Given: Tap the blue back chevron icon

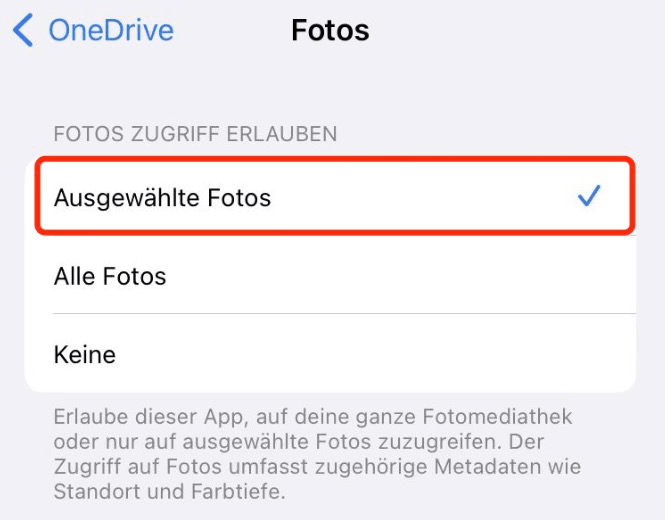Looking at the screenshot, I should (x=23, y=30).
